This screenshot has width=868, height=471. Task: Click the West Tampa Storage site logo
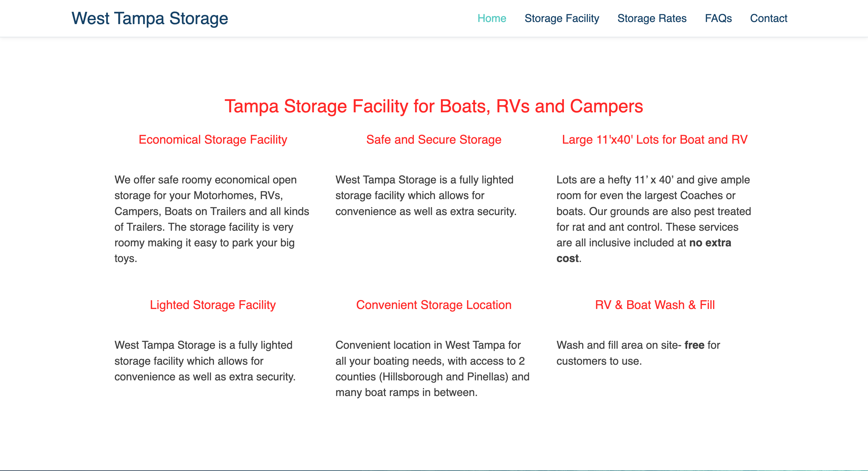[x=149, y=18]
